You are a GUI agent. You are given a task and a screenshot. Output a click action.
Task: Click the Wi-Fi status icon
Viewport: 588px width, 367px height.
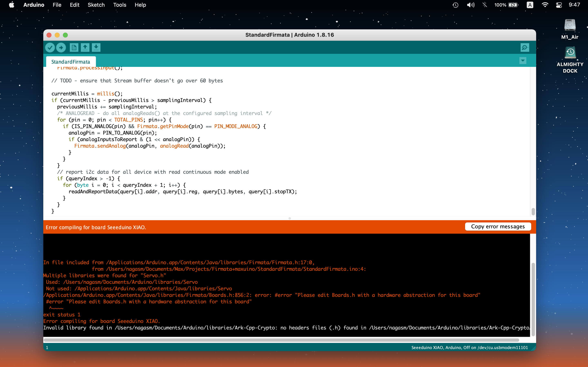coord(545,5)
